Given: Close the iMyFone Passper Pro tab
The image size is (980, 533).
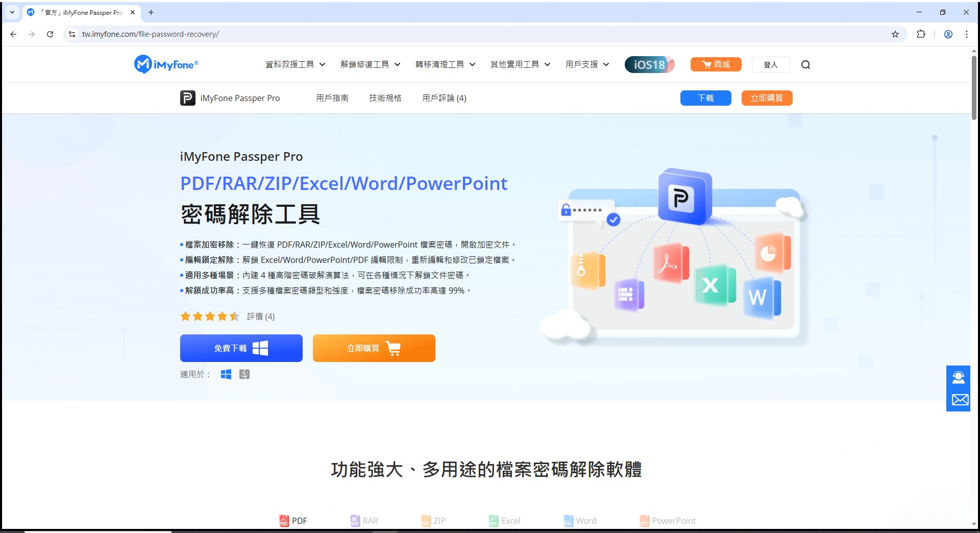Looking at the screenshot, I should (133, 12).
